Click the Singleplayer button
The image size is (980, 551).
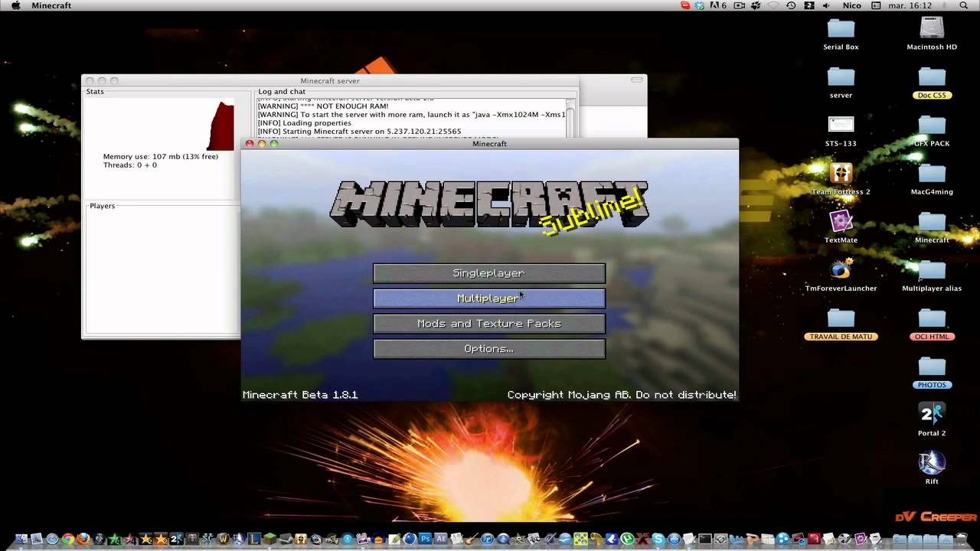(489, 273)
